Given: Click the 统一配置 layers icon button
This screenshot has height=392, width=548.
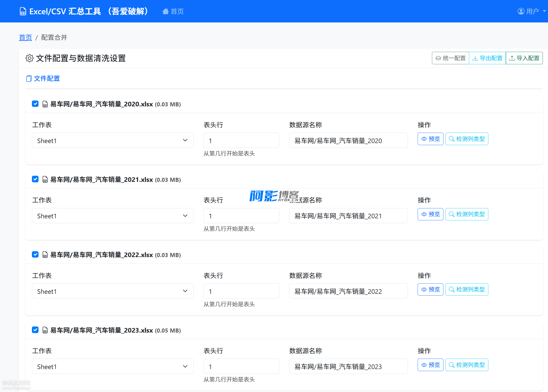Looking at the screenshot, I should (x=451, y=58).
